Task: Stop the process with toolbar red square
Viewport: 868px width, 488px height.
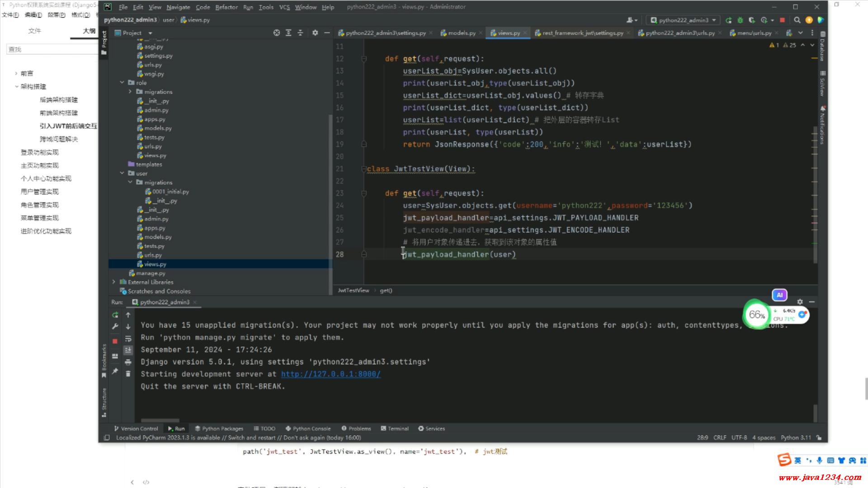Action: pos(783,20)
